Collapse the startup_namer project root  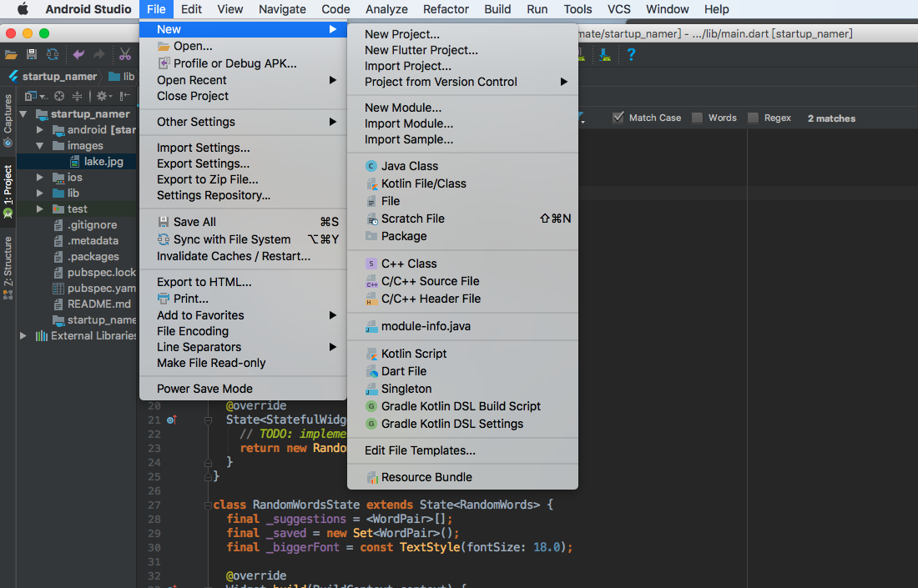[23, 114]
